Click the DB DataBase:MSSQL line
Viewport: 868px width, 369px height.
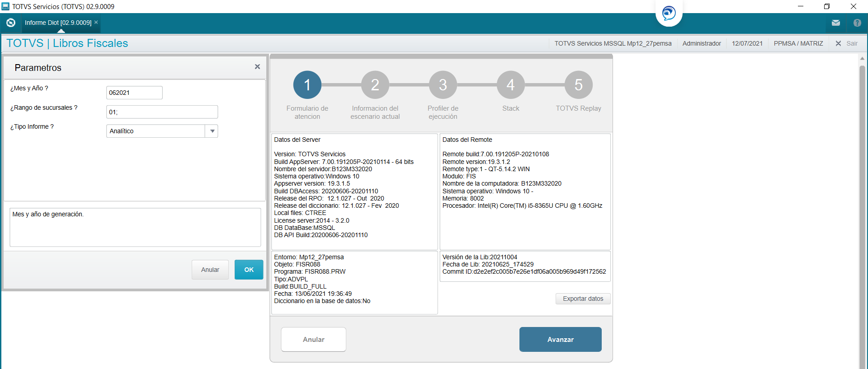[305, 228]
